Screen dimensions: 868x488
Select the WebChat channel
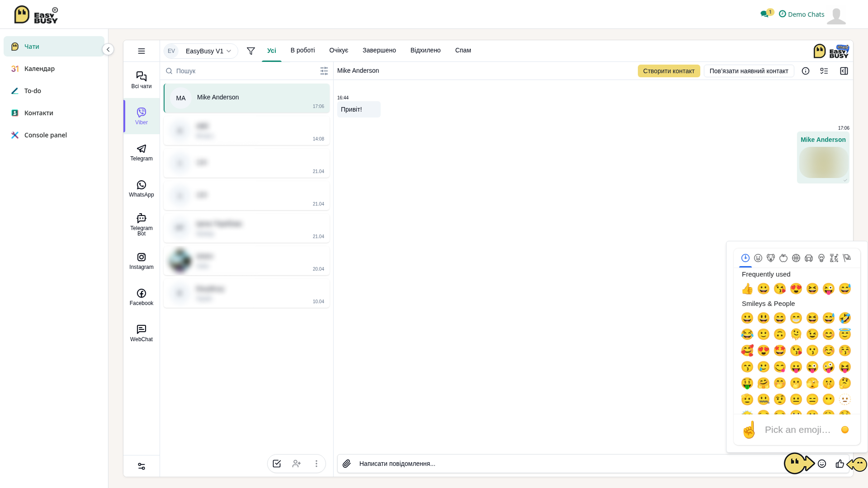[142, 333]
